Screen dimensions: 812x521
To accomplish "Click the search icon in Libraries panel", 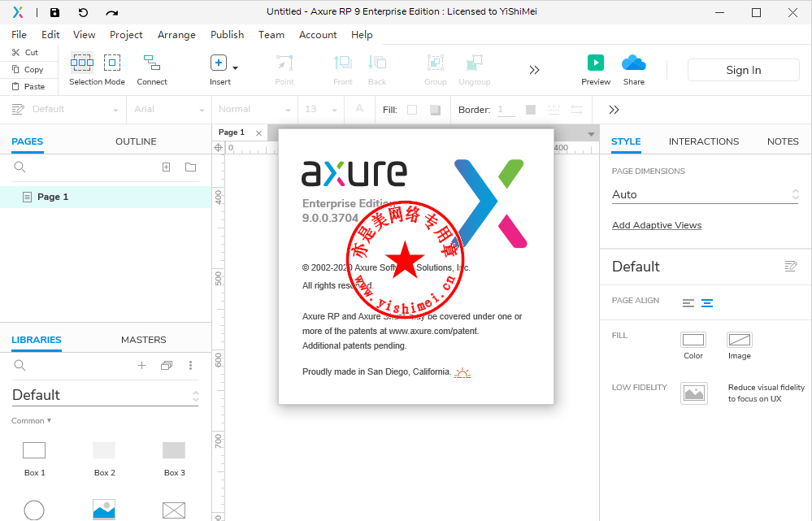I will (x=20, y=365).
